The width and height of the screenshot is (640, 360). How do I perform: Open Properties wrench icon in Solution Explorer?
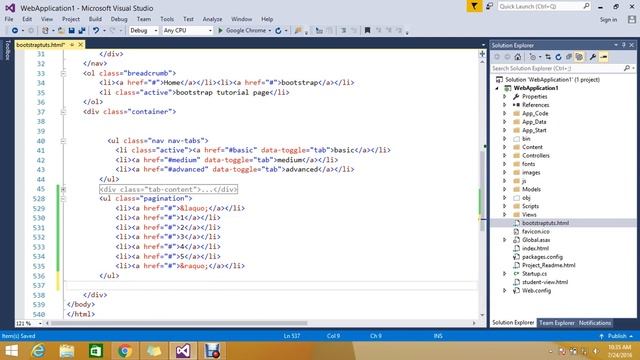pyautogui.click(x=593, y=57)
